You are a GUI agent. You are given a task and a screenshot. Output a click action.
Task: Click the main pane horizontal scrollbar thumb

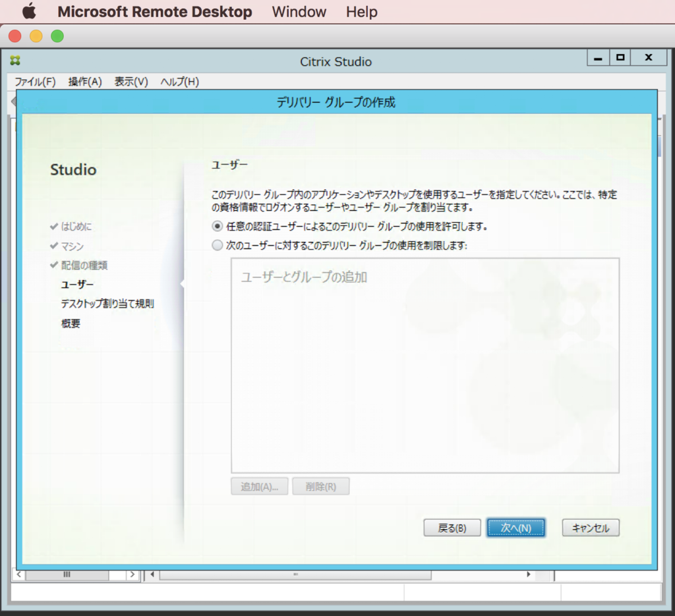[295, 574]
